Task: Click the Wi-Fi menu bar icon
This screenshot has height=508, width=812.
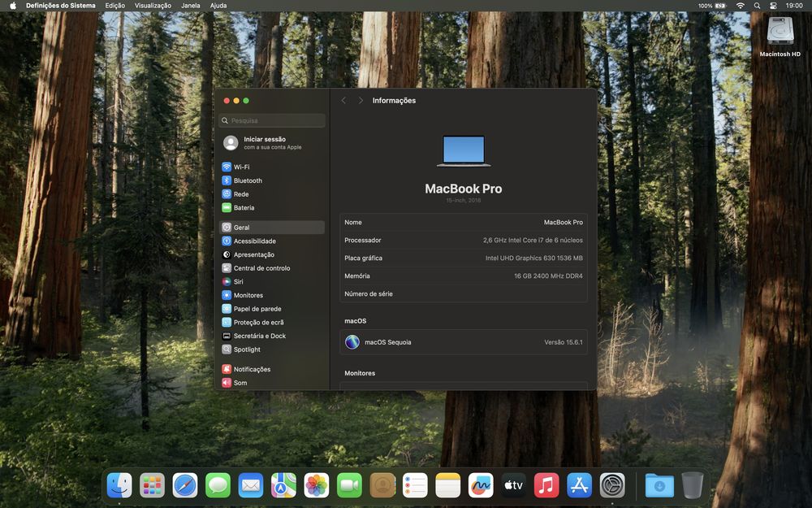Action: pyautogui.click(x=741, y=6)
